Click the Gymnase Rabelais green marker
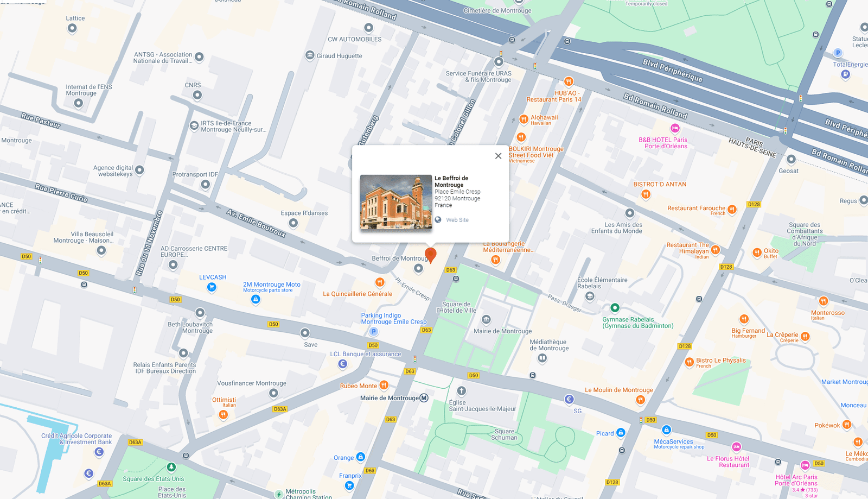868x499 pixels. coord(615,308)
